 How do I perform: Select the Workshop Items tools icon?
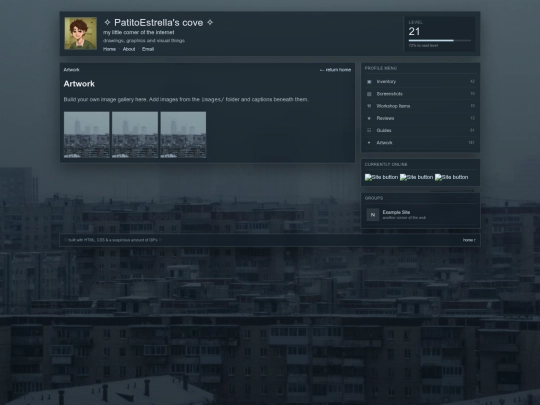369,106
